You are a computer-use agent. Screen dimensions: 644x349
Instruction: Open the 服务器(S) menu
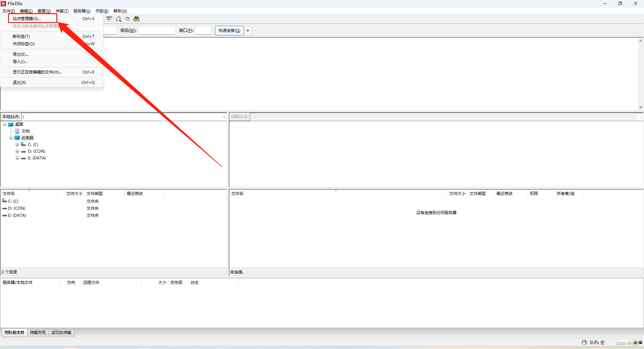82,11
